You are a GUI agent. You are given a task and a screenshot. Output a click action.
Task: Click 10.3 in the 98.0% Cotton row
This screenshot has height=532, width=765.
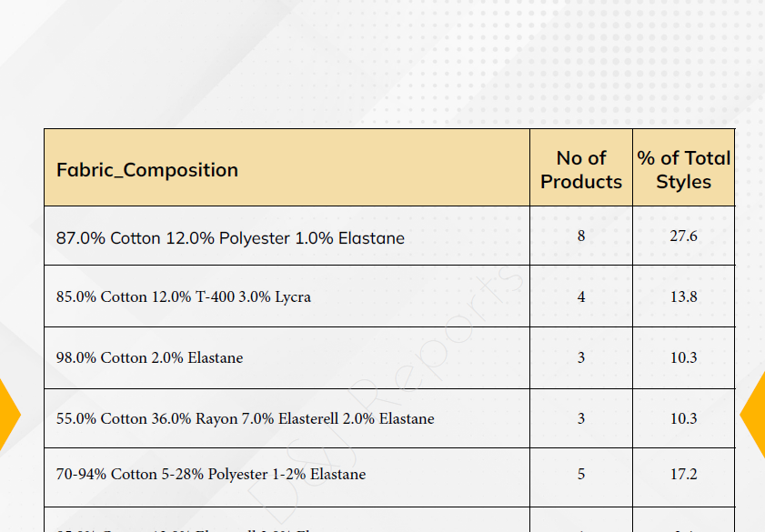(x=683, y=358)
